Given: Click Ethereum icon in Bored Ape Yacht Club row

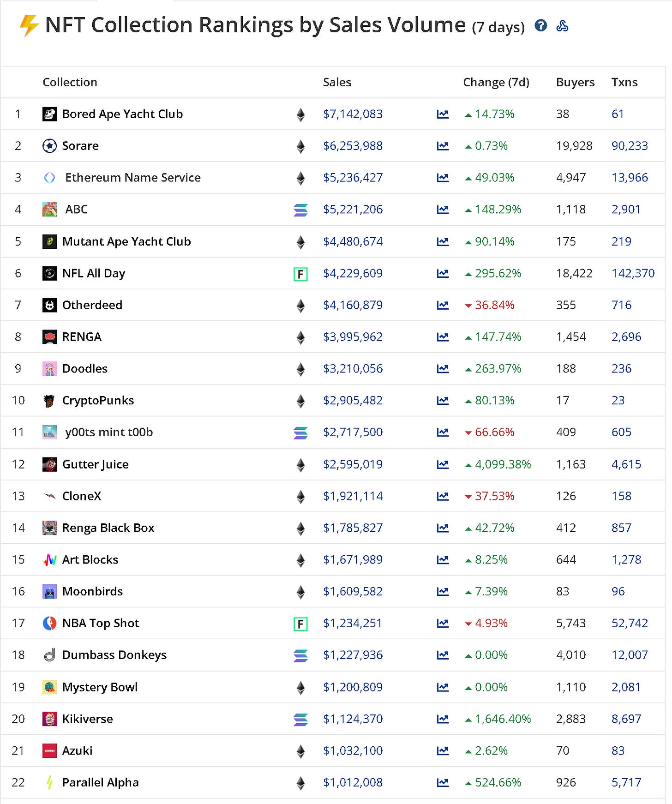Looking at the screenshot, I should 300,114.
